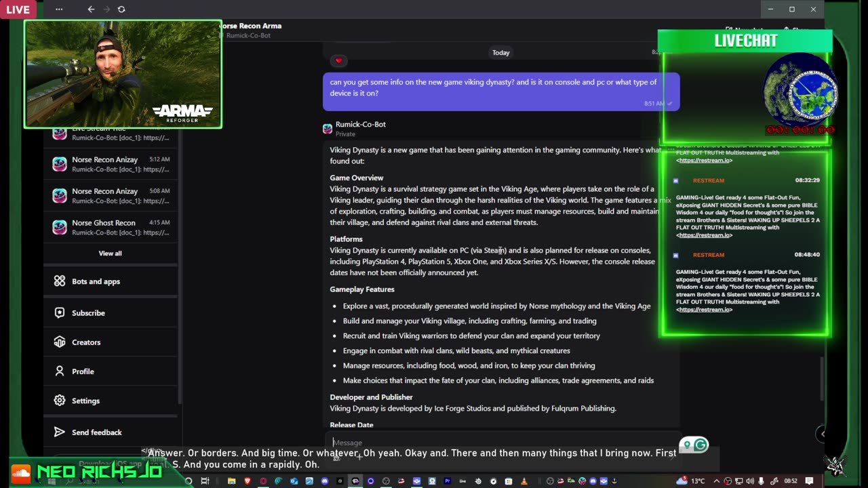This screenshot has height=488, width=868.
Task: Open the Subscribe page
Action: (111, 313)
